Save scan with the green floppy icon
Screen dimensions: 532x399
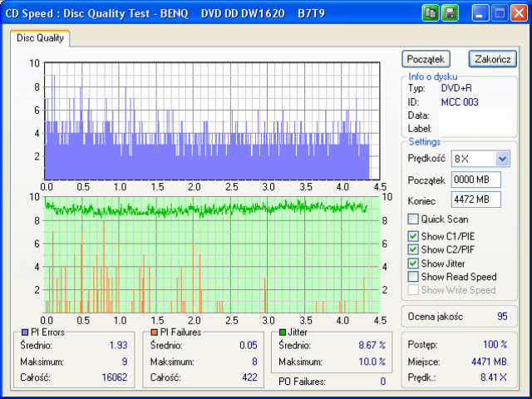(x=451, y=13)
